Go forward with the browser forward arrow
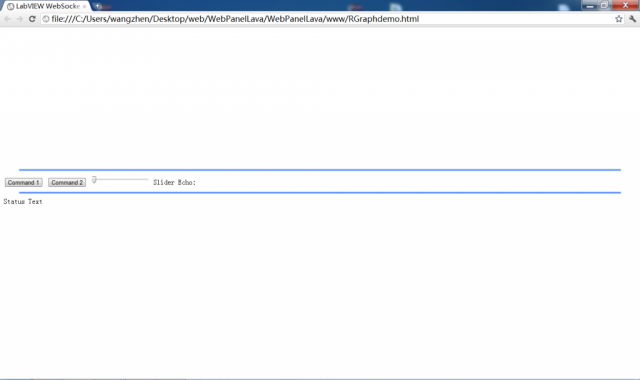640x380 pixels. 20,19
